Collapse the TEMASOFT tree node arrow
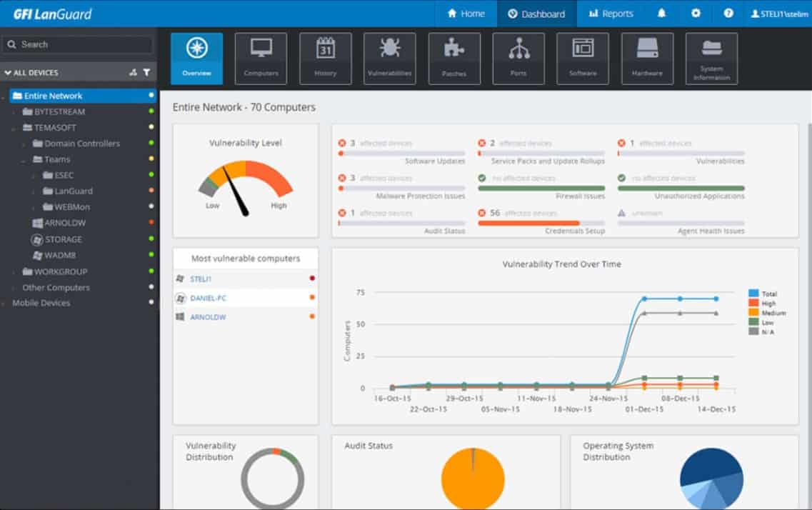812x510 pixels. tap(14, 128)
